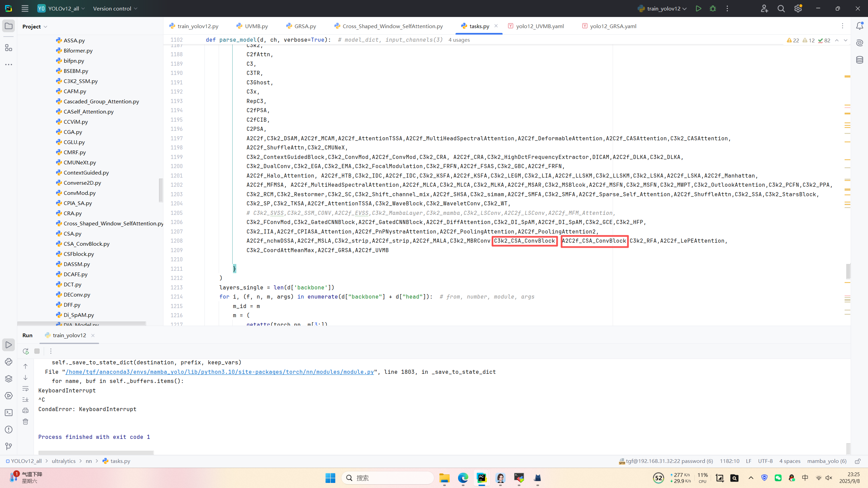Rerun train_yolov12 in Run panel
This screenshot has height=488, width=868.
click(25, 351)
